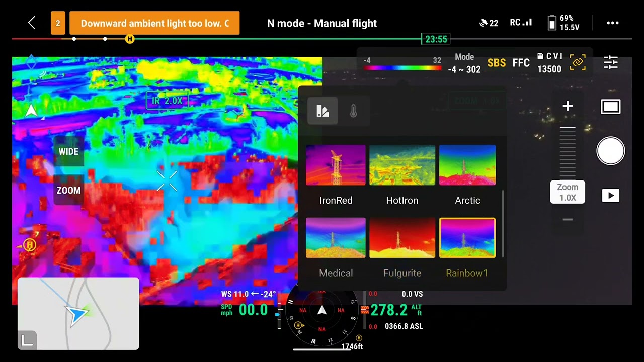Switch to the ZOOM camera
The width and height of the screenshot is (644, 362).
[x=68, y=190]
